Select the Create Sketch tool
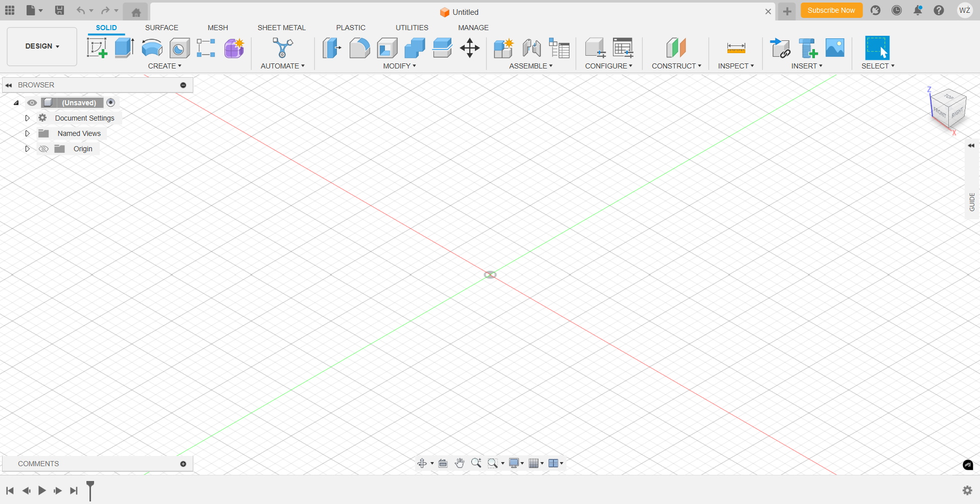The image size is (980, 504). [97, 48]
